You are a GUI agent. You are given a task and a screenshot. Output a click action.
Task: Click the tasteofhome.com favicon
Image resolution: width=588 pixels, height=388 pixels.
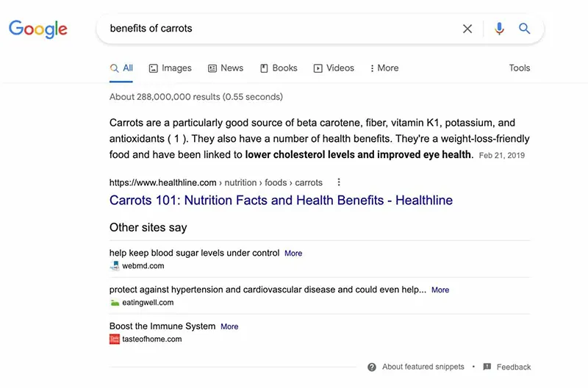click(x=115, y=339)
